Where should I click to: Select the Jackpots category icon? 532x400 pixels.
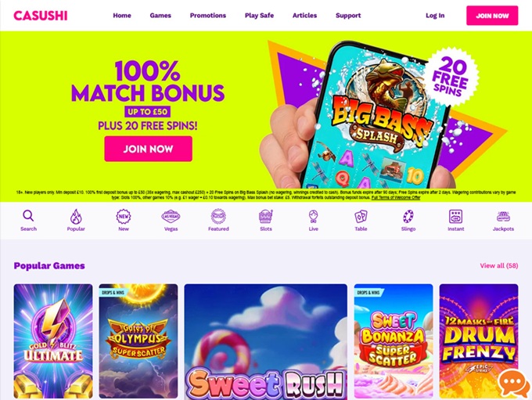503,216
